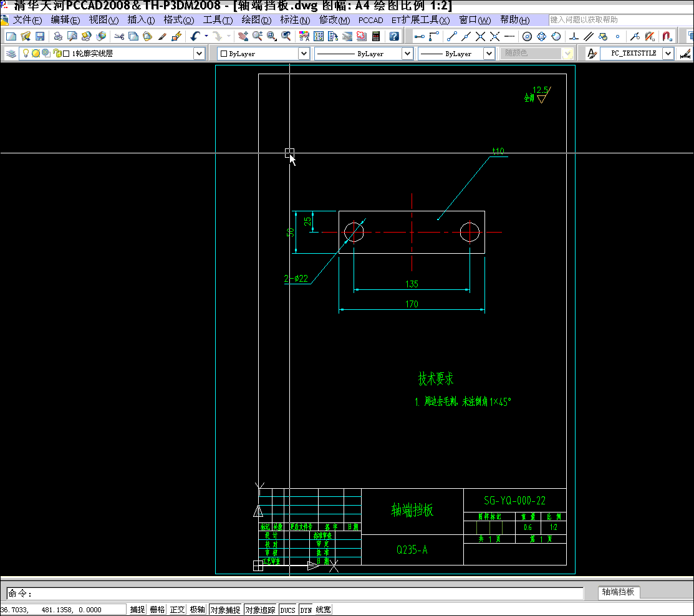
Task: Open the 编辑(E) menu
Action: pos(65,20)
